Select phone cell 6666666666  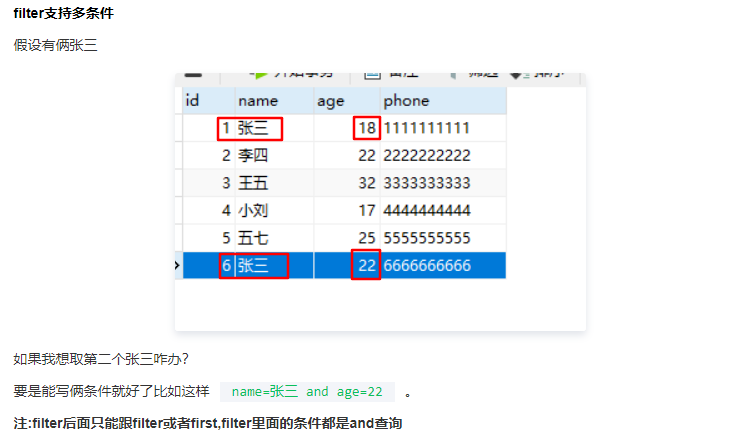(443, 266)
